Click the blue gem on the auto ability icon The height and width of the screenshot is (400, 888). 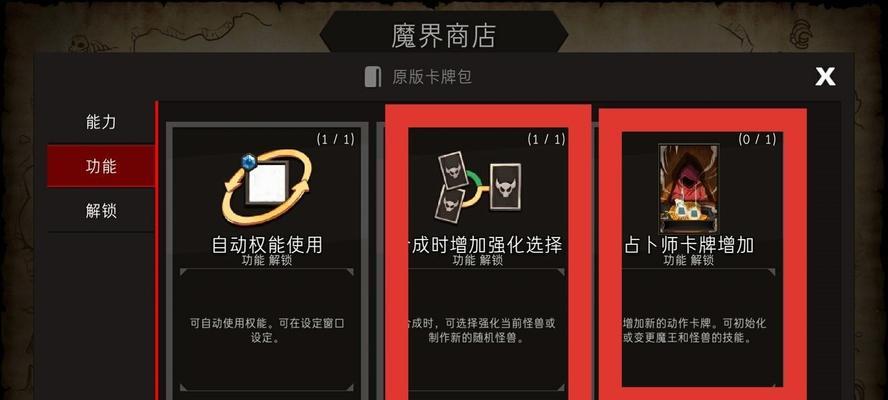[249, 163]
